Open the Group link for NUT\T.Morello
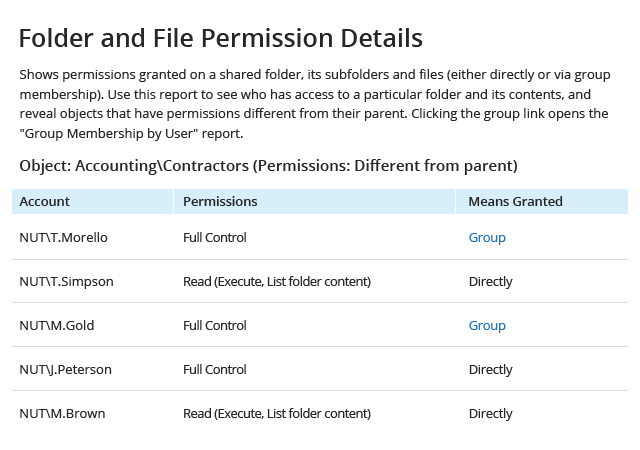The image size is (640, 450). point(487,238)
